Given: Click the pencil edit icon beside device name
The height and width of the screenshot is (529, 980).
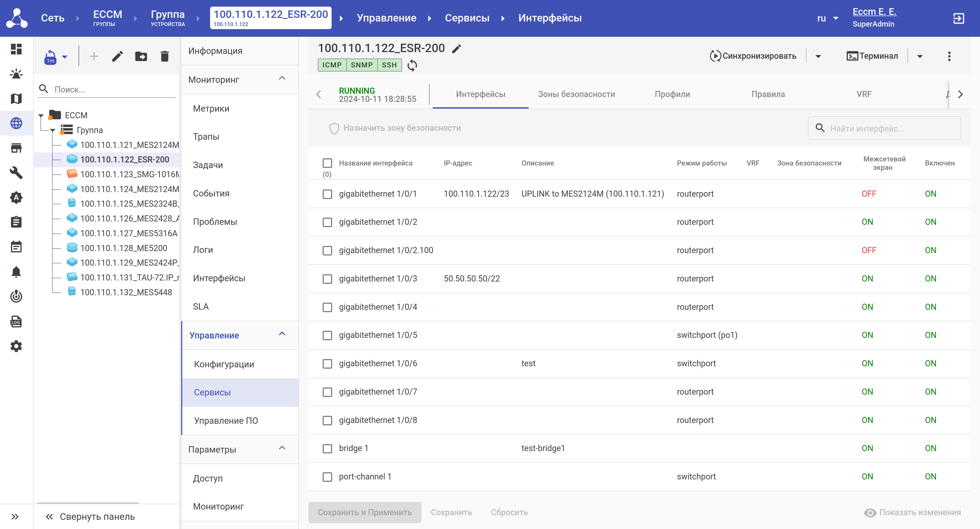Looking at the screenshot, I should 456,48.
